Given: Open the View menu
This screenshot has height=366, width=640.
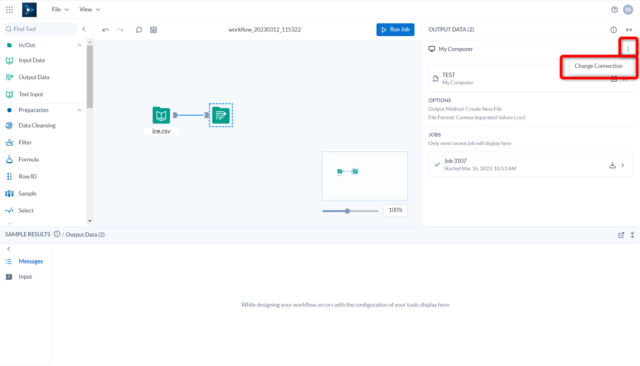Looking at the screenshot, I should tap(89, 9).
